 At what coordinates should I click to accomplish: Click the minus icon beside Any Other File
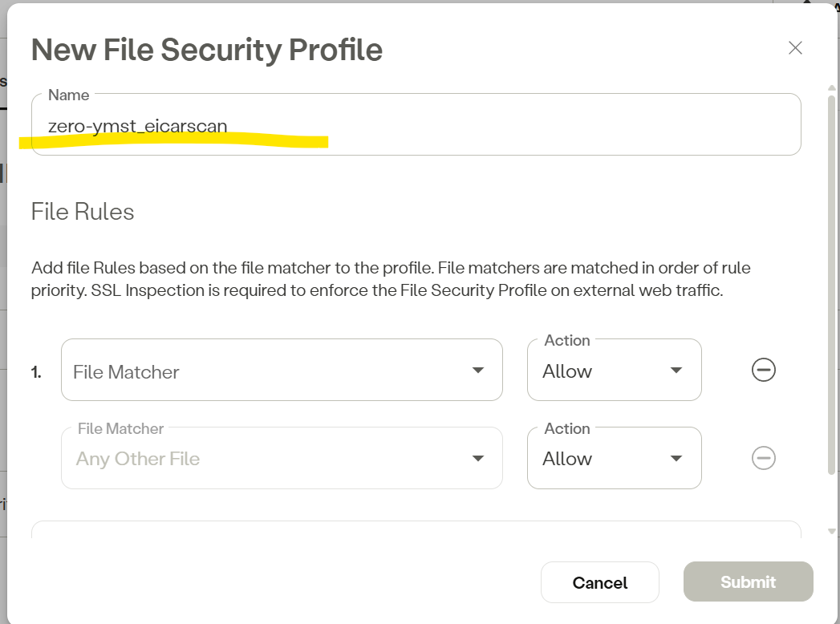pyautogui.click(x=763, y=458)
